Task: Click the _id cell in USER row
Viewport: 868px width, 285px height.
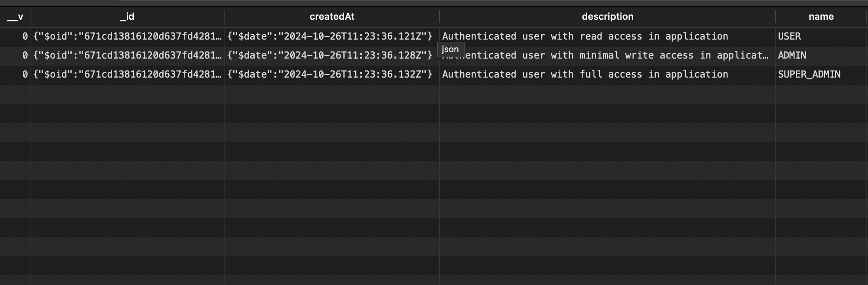Action: pyautogui.click(x=127, y=36)
